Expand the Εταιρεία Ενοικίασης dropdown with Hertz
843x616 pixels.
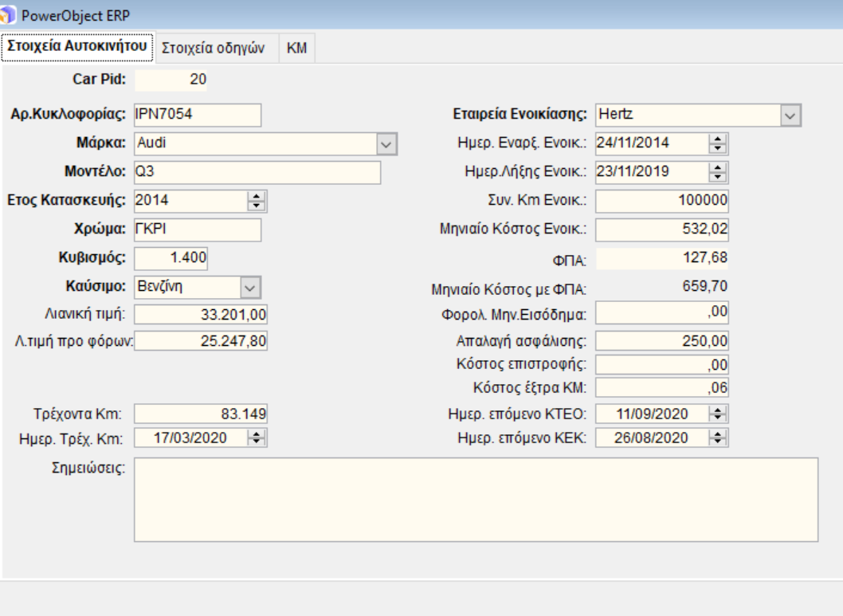tap(790, 116)
